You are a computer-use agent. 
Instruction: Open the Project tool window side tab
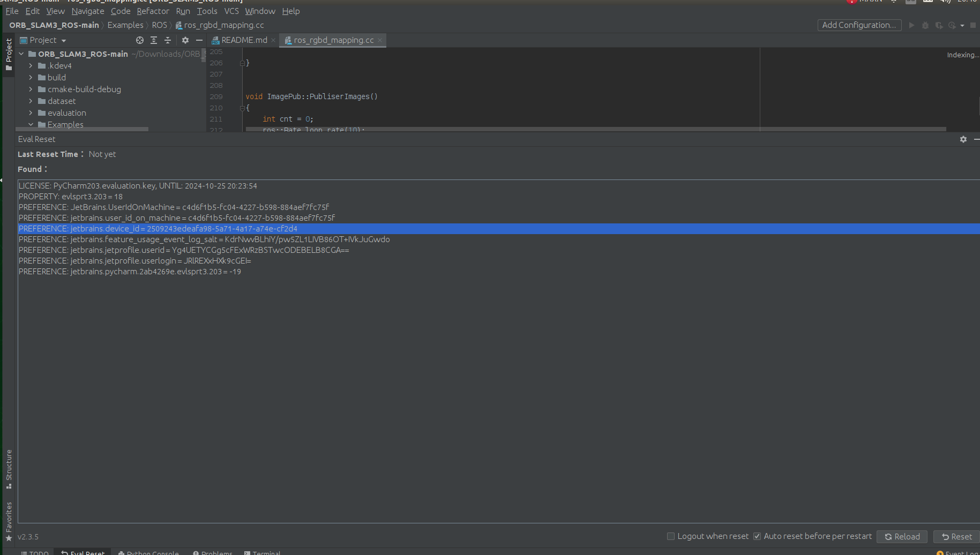(x=9, y=54)
